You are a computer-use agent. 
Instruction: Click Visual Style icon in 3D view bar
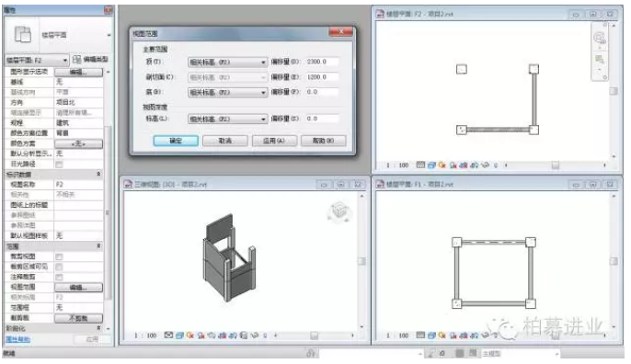click(179, 335)
